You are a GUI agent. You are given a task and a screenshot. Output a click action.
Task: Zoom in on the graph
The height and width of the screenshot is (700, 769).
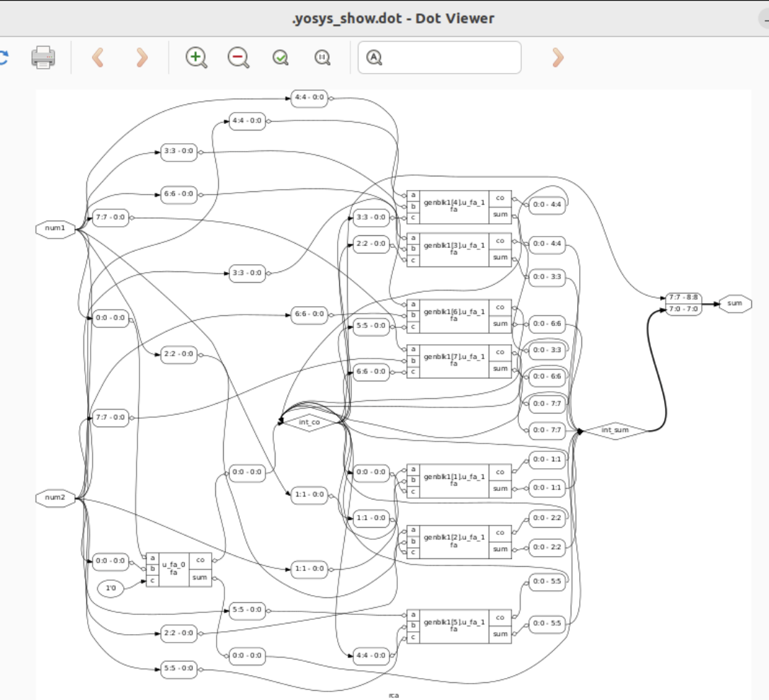[x=196, y=58]
